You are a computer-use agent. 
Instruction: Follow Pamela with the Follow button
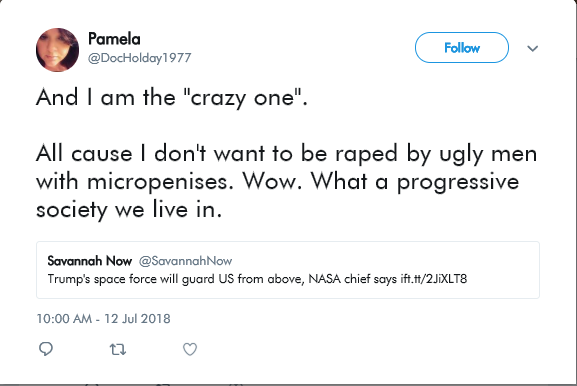(x=462, y=47)
